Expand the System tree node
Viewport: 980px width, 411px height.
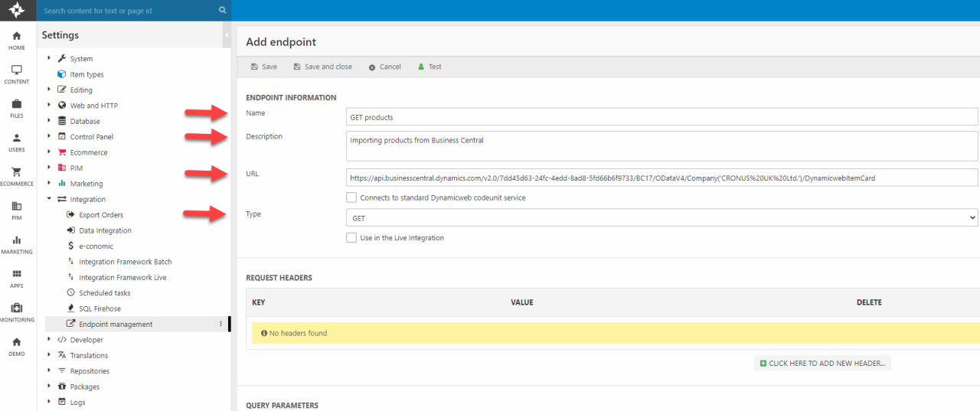49,58
